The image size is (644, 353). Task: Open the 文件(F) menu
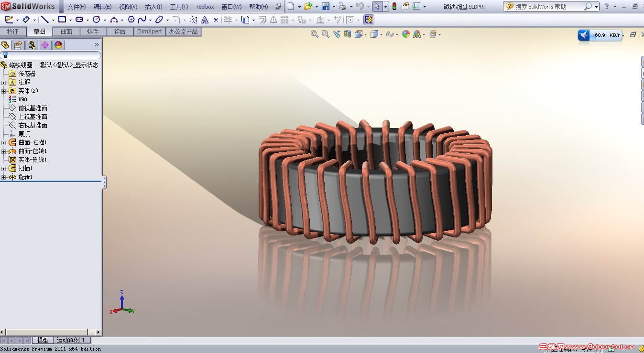(76, 7)
